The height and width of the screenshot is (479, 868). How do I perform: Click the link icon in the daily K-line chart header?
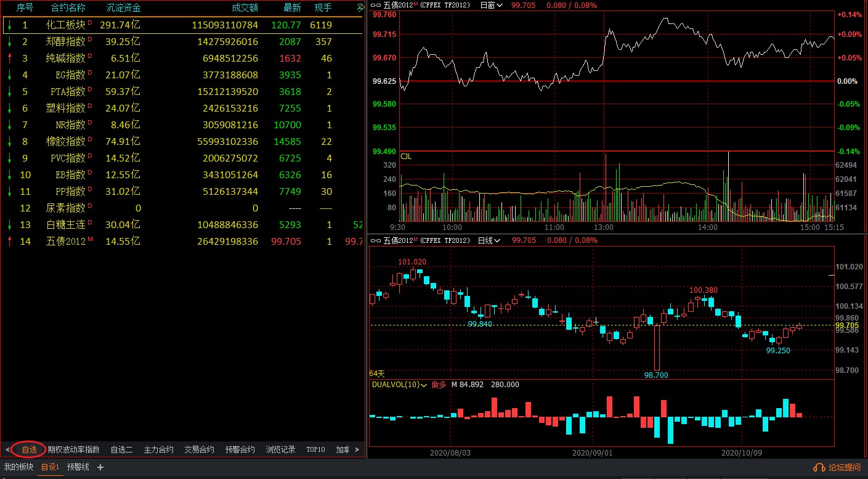(x=376, y=240)
